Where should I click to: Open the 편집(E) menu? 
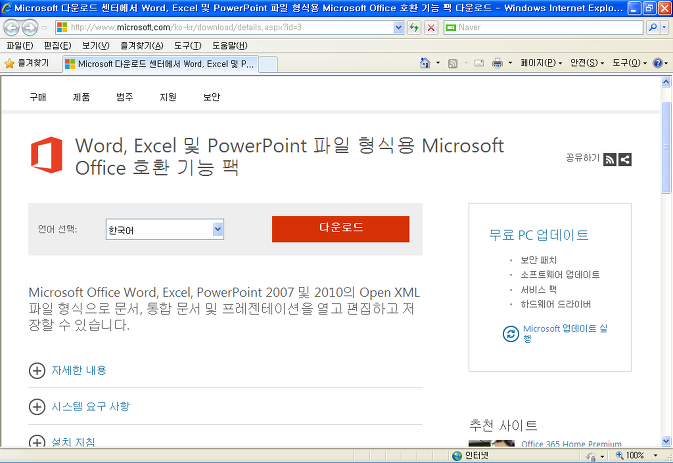58,45
